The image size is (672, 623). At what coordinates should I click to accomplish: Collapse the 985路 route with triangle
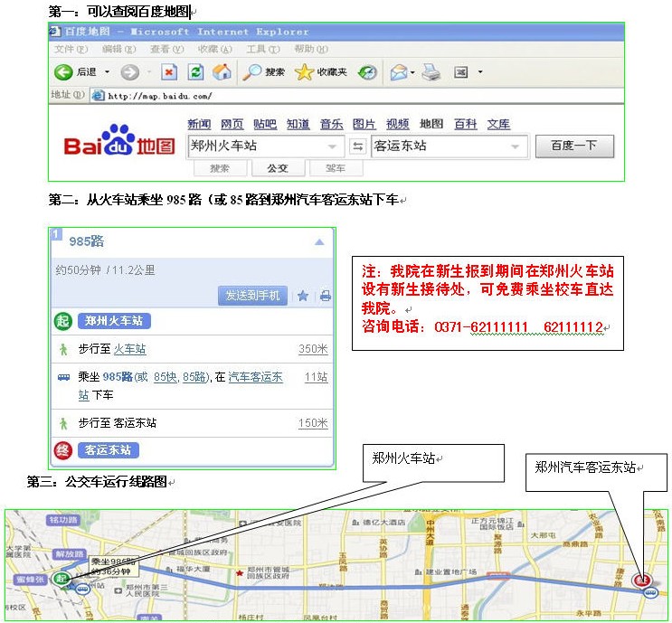coord(319,242)
